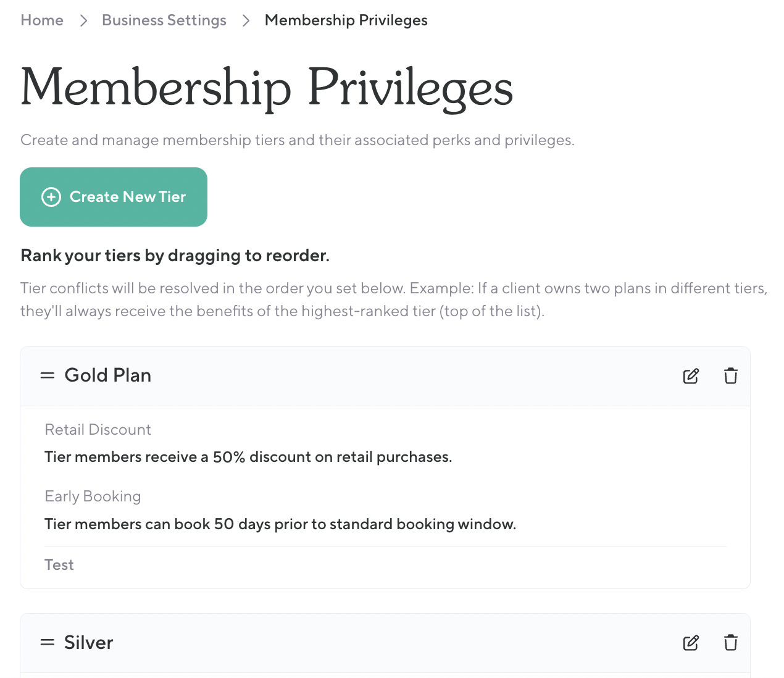Click the Retail Discount perk label
Viewport: 784px width, 678px height.
point(98,430)
